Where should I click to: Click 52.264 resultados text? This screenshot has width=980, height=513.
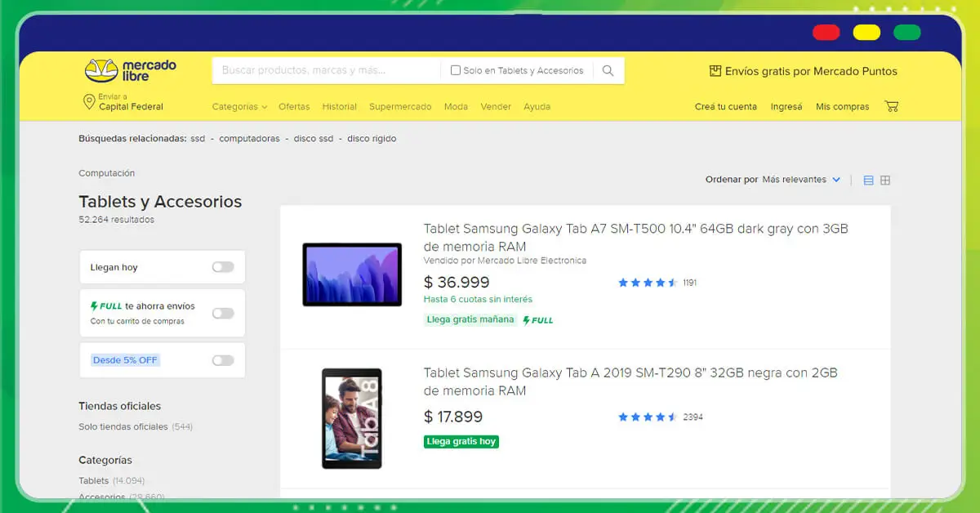pyautogui.click(x=117, y=220)
